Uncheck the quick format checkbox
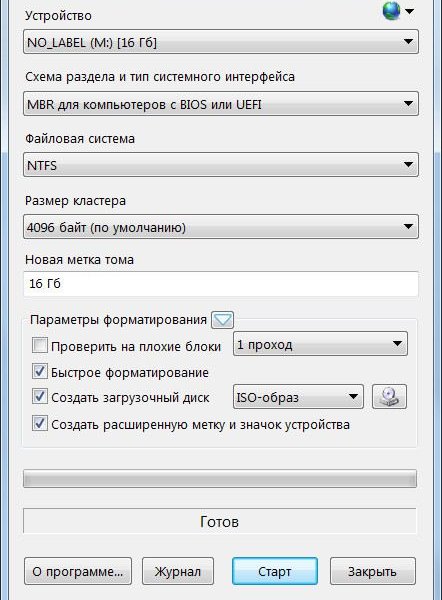Viewport: 442px width, 600px height. point(40,371)
